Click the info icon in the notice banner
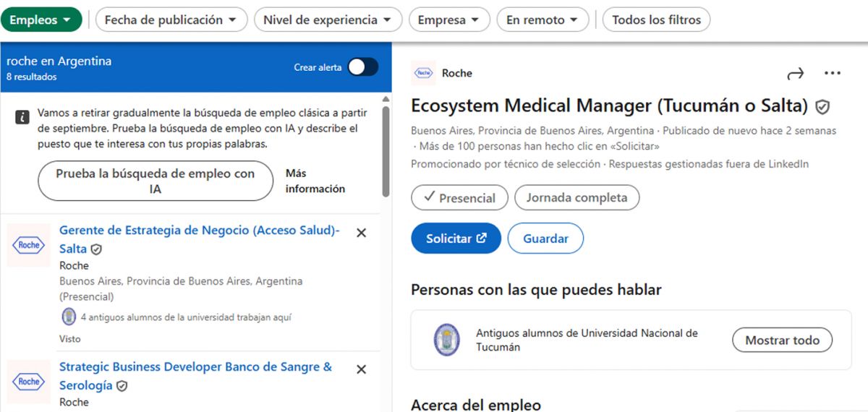 [x=22, y=117]
